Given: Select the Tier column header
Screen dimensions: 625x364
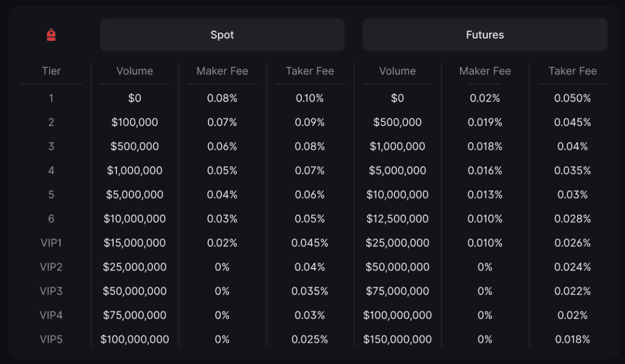Looking at the screenshot, I should click(x=51, y=71).
